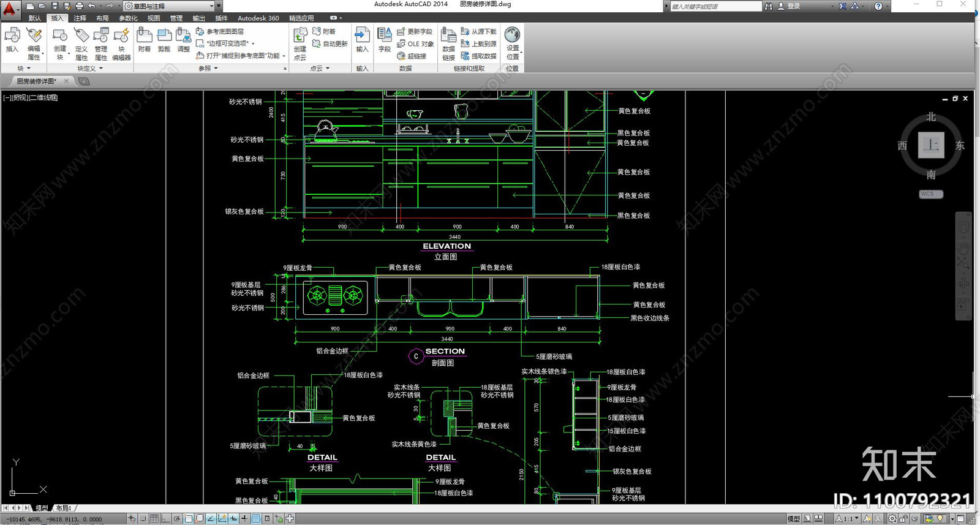Screen dimensions: 980x525
Task: Open the 布局1 layout tab
Action: pyautogui.click(x=64, y=508)
